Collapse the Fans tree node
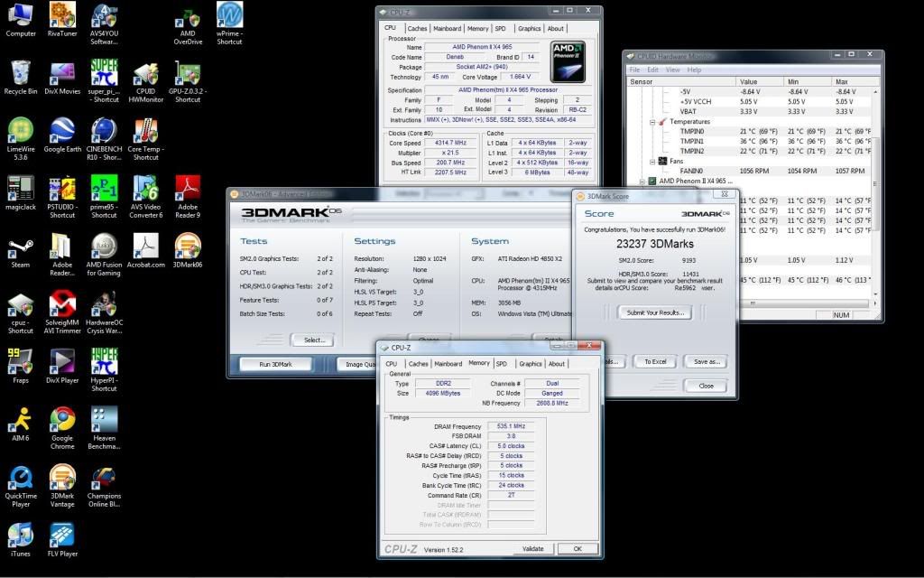924x578 pixels. [652, 162]
